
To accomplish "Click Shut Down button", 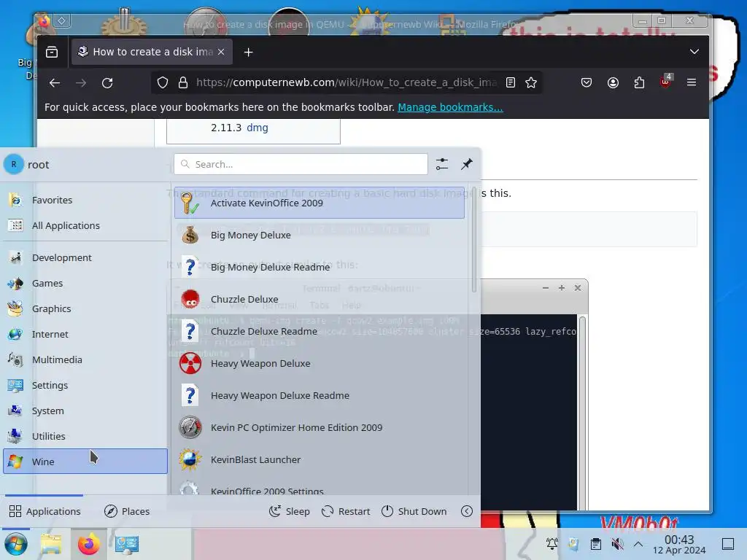I will coord(414,511).
